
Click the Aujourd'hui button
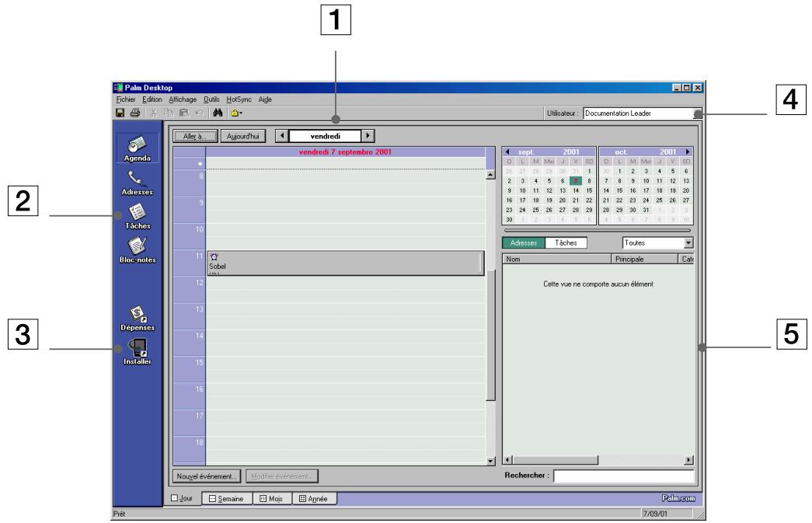coord(243,136)
